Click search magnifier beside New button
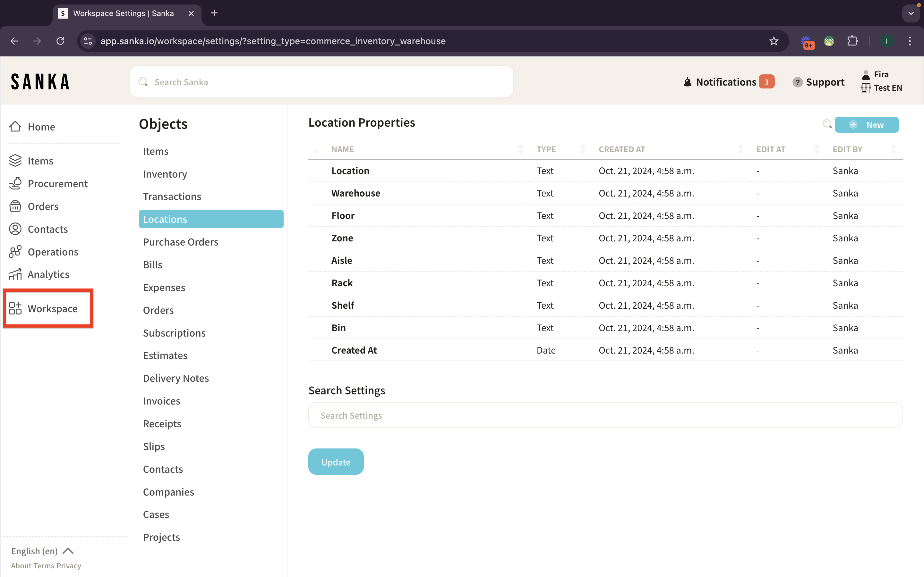This screenshot has height=577, width=924. pos(827,124)
